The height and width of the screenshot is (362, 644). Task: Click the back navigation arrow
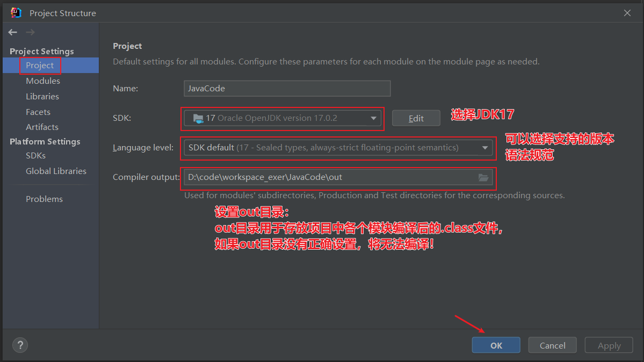[13, 32]
